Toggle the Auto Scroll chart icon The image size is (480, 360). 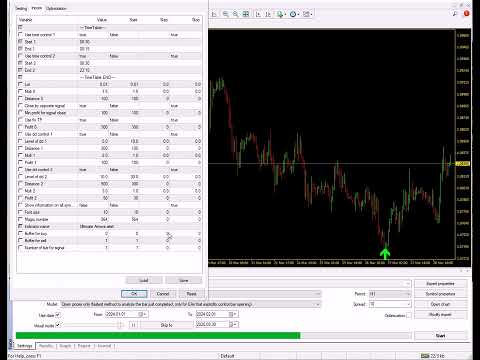pyautogui.click(x=258, y=14)
